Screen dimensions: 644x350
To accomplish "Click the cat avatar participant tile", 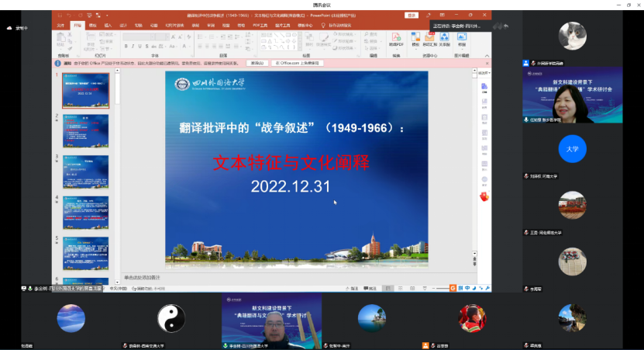I will 573,36.
